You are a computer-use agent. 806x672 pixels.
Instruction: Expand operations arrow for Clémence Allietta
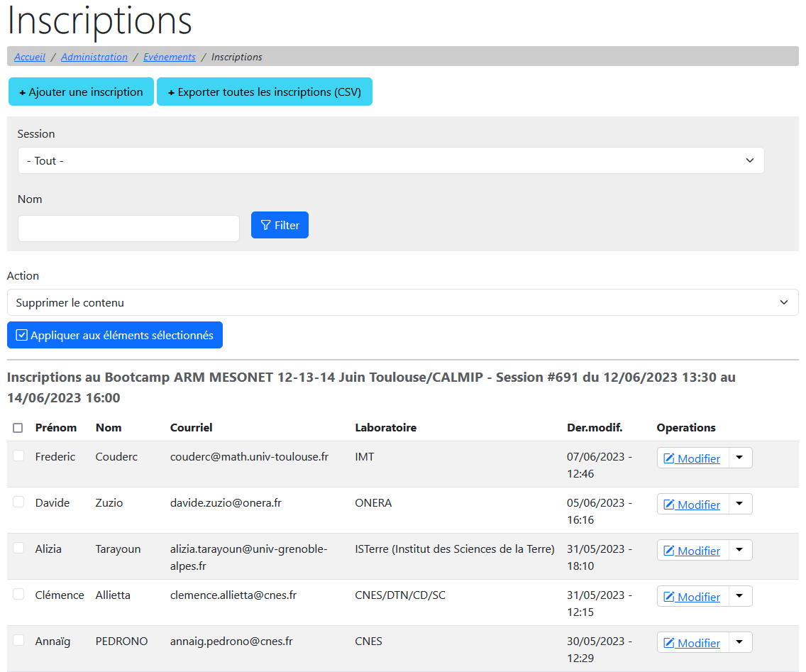click(739, 596)
